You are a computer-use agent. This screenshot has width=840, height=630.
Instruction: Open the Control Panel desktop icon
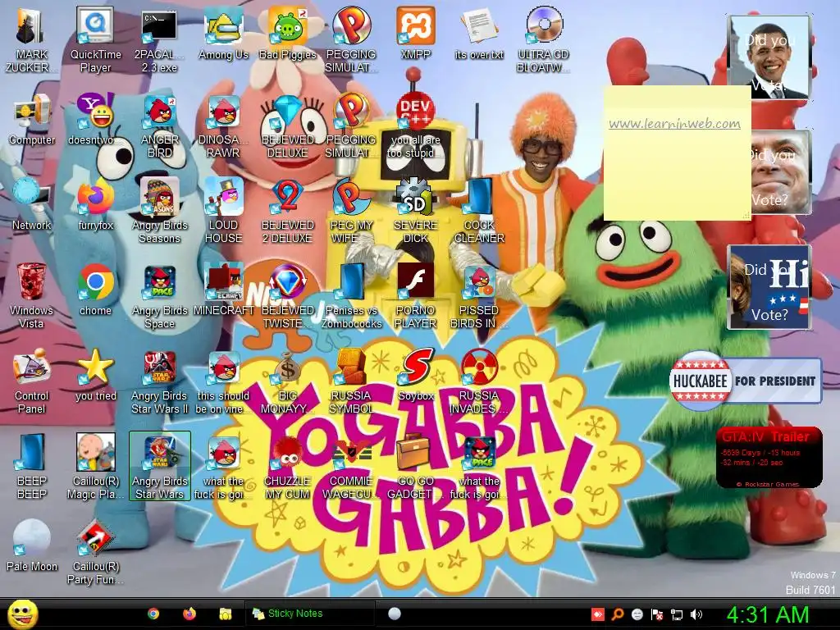pos(32,381)
